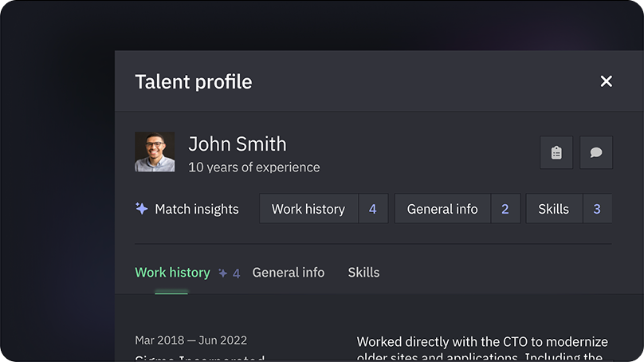
Task: Click sparkle icon beside Work history tab
Action: pyautogui.click(x=223, y=273)
